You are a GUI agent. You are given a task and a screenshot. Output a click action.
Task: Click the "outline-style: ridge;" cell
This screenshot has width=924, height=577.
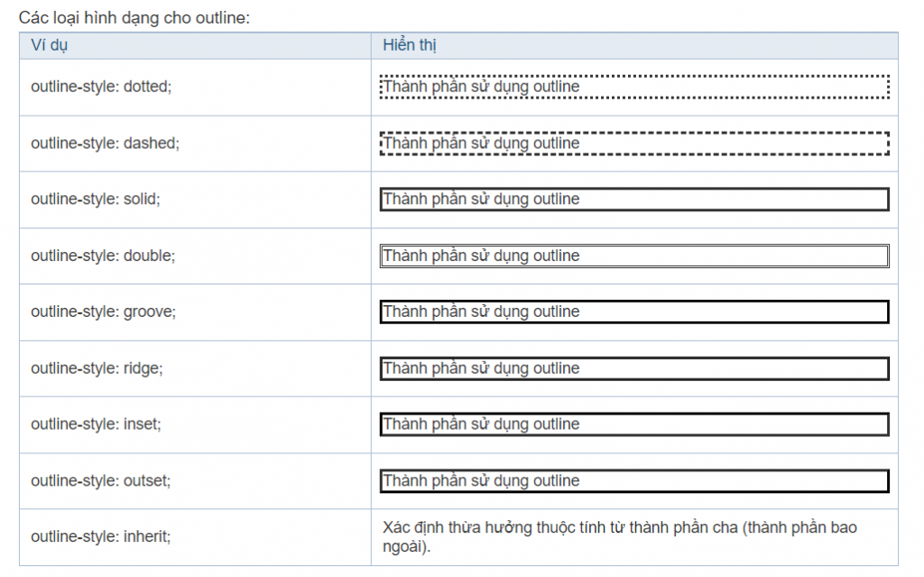97,368
